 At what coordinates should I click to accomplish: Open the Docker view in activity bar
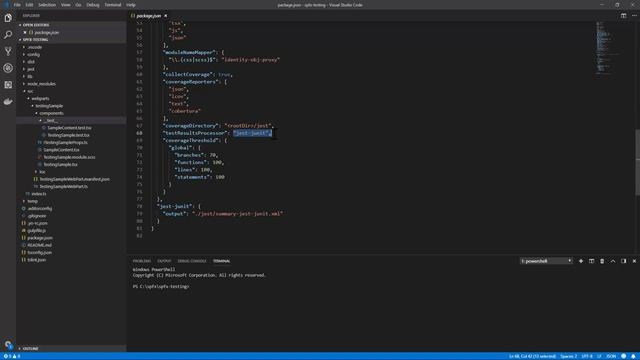click(x=8, y=102)
